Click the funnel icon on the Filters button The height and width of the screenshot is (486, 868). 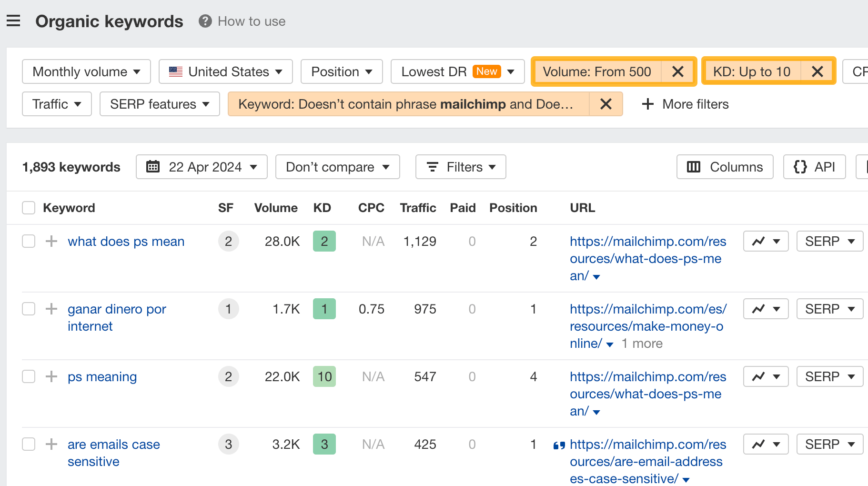(x=432, y=167)
